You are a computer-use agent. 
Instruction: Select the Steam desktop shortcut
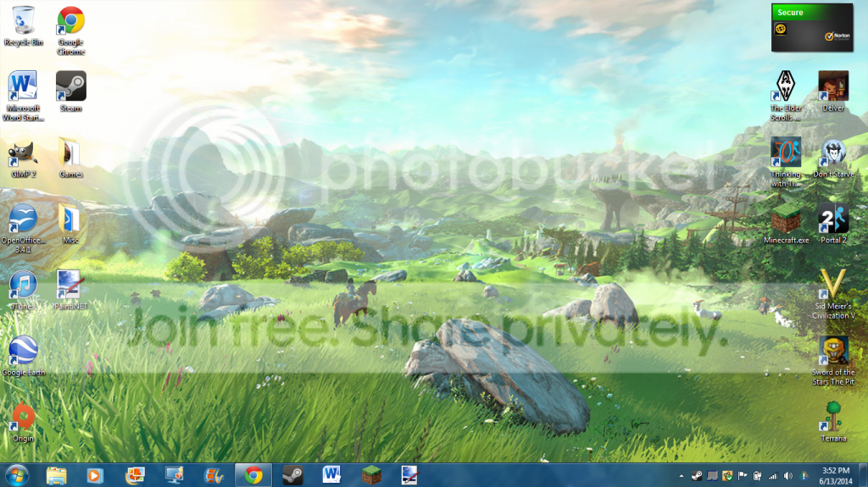point(71,91)
